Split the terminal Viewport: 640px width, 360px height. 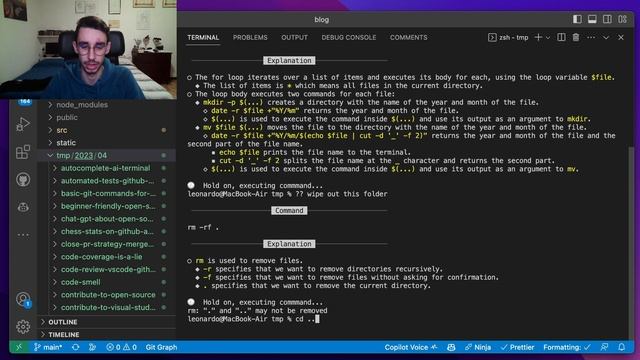tap(561, 37)
